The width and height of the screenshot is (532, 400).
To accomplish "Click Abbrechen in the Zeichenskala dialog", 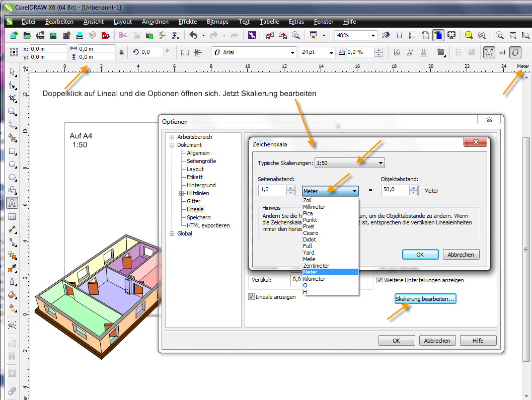I will [x=461, y=255].
